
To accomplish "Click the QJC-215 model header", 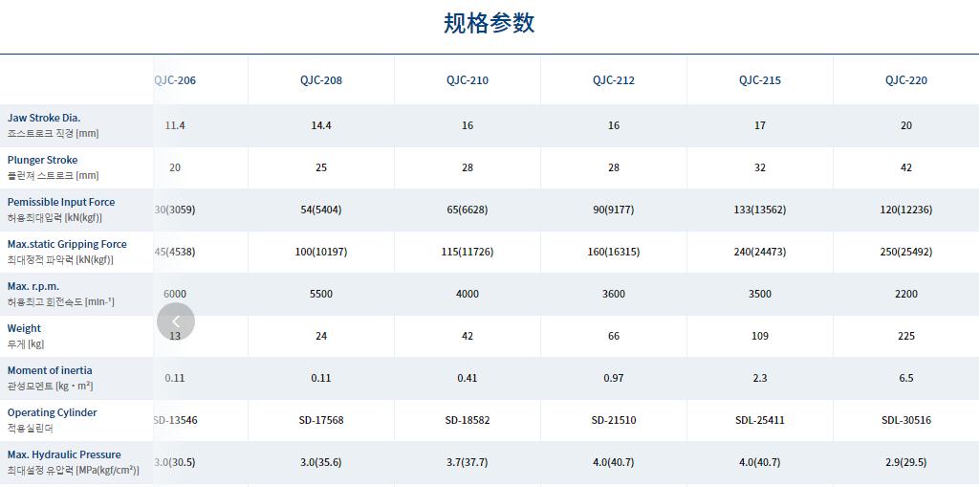I will (760, 80).
